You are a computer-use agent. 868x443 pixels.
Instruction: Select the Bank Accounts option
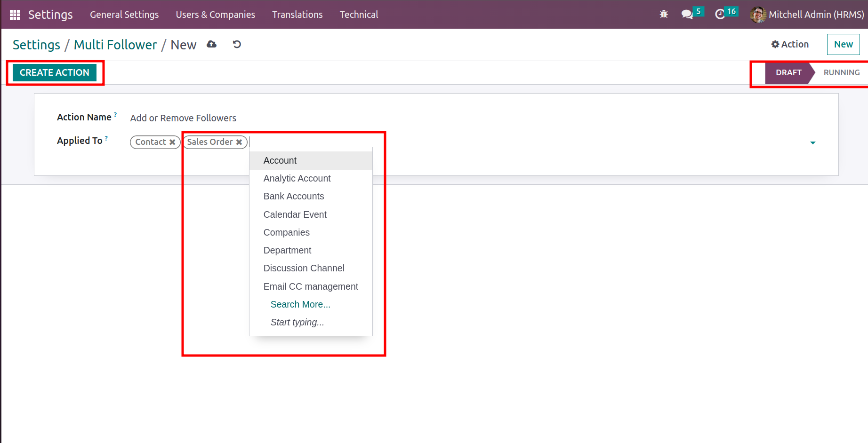311,196
